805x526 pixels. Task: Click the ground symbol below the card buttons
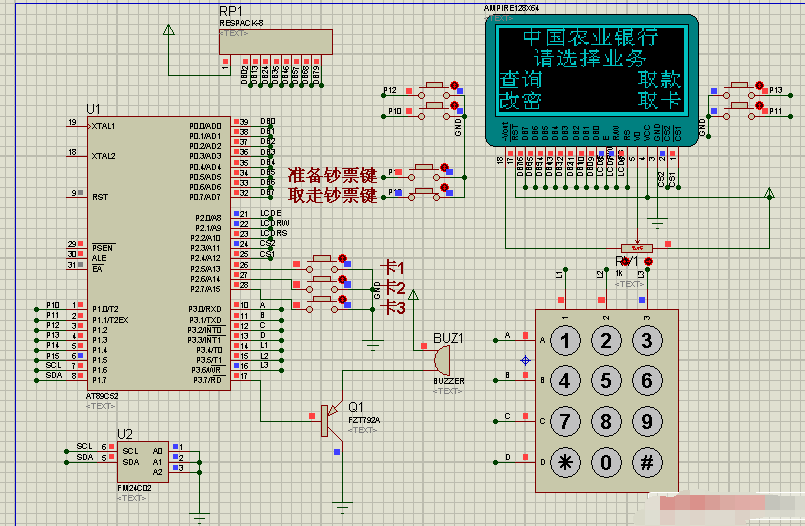click(373, 345)
